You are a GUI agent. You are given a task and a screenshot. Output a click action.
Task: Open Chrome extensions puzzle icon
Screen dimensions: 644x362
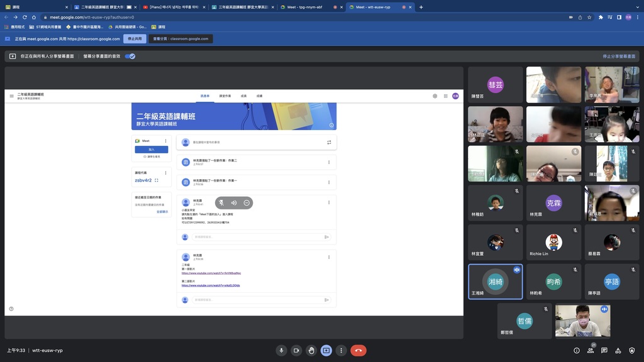(x=601, y=17)
